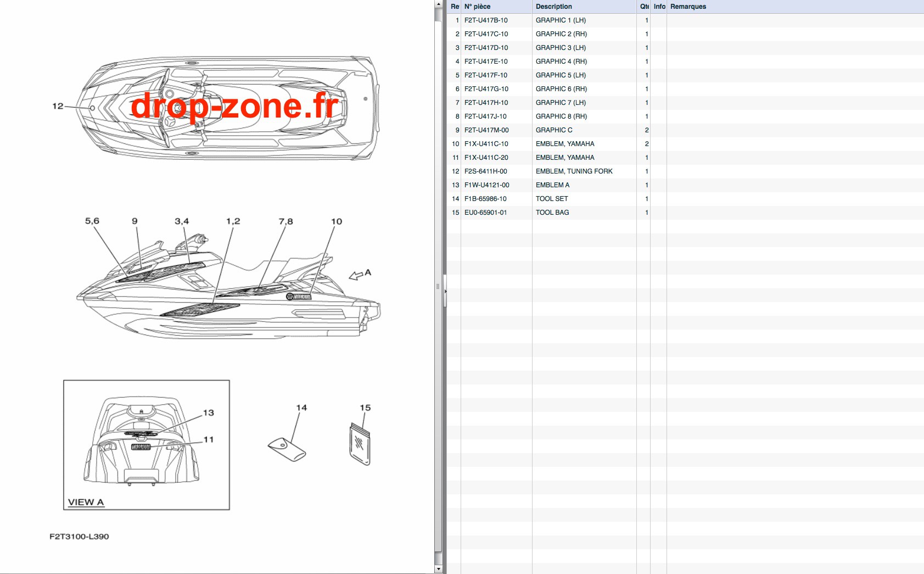
Task: Click the scroll down arrow of diagram pane
Action: pos(438,569)
